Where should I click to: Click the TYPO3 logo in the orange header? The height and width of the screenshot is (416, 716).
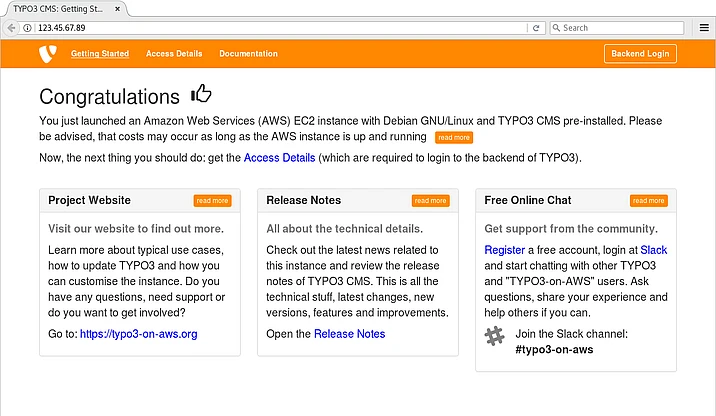(47, 53)
